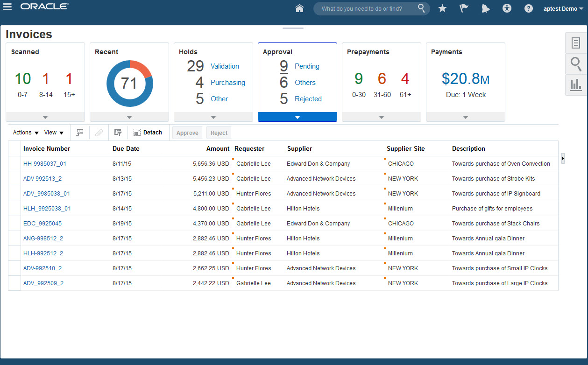The image size is (588, 365).
Task: Open the reports chart panel icon
Action: [x=576, y=85]
